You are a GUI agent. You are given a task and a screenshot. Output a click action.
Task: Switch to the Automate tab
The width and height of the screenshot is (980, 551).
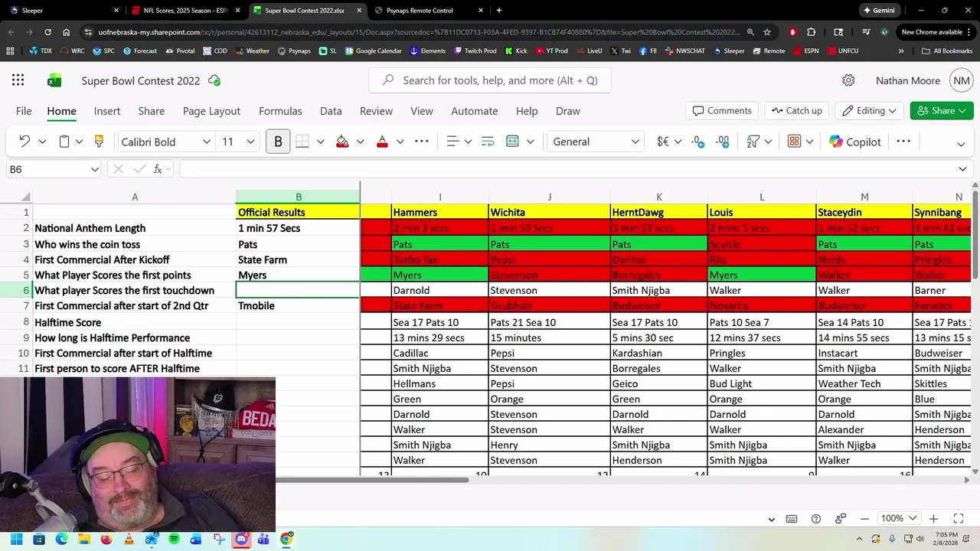coord(474,111)
